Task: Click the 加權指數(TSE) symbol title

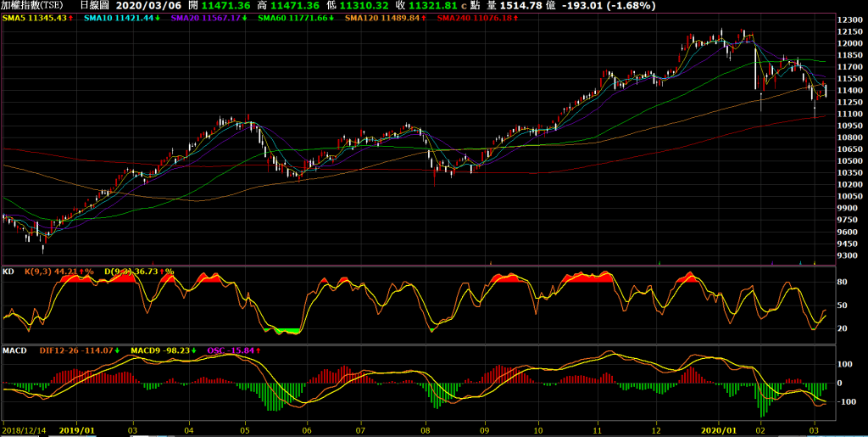Action: coord(33,5)
